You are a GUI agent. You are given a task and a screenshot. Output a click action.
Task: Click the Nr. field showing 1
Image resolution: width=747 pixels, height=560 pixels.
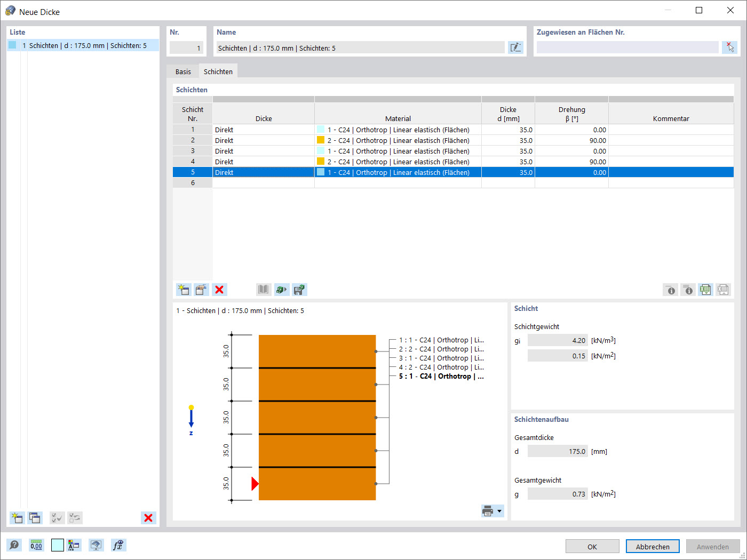[x=186, y=47]
